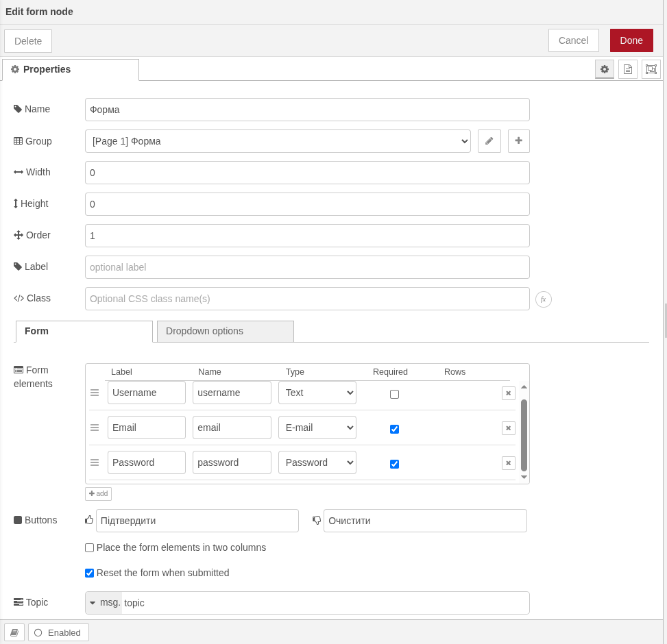This screenshot has width=667, height=644.
Task: Remove the Username form element row
Action: click(508, 393)
